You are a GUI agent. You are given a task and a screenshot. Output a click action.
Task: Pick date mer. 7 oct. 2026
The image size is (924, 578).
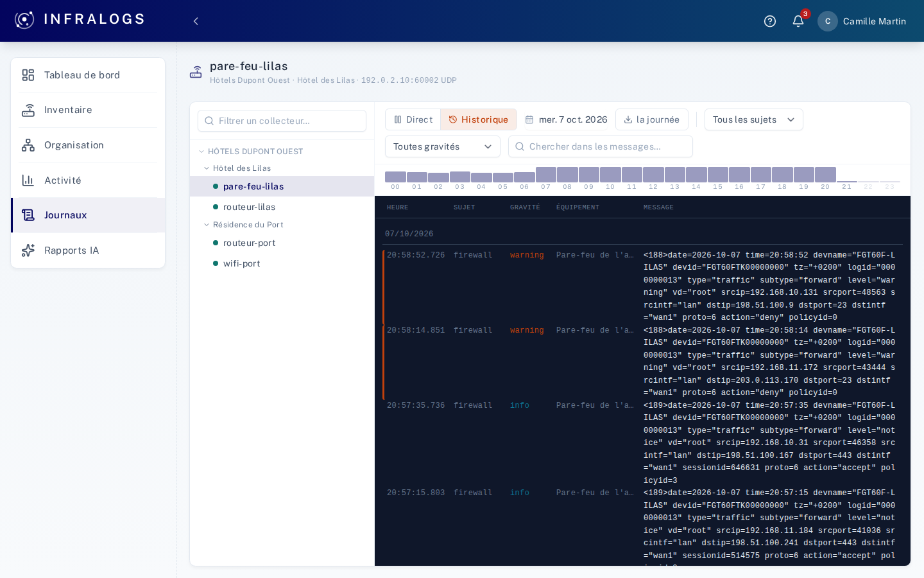coord(566,119)
